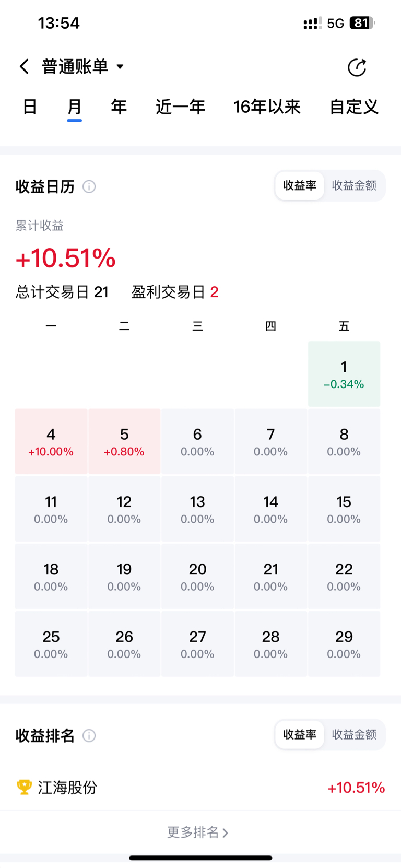
Task: Switch ranking to 收益金额 view
Action: [354, 734]
